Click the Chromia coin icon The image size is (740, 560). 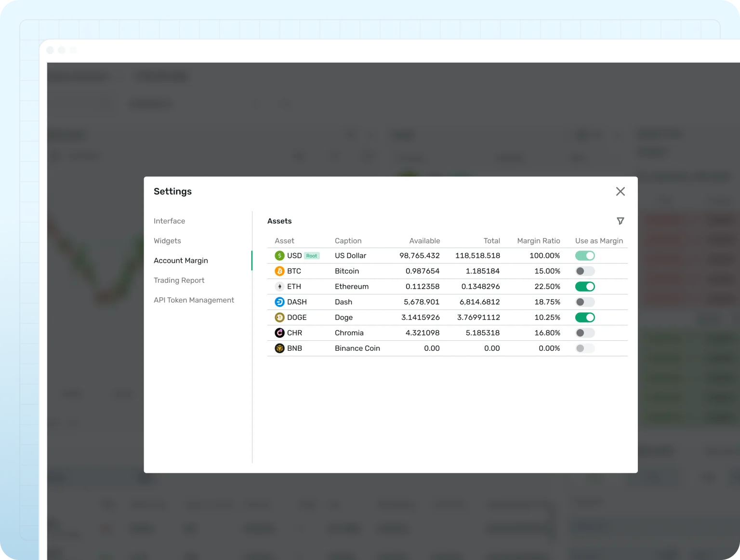tap(279, 333)
